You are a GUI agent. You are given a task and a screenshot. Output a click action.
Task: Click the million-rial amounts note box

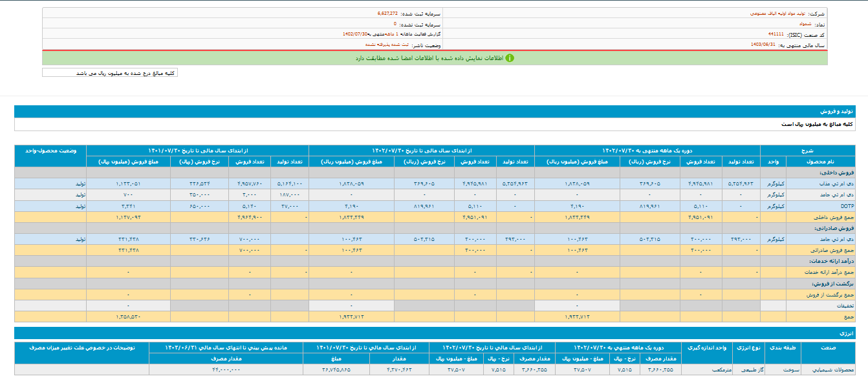(x=109, y=73)
